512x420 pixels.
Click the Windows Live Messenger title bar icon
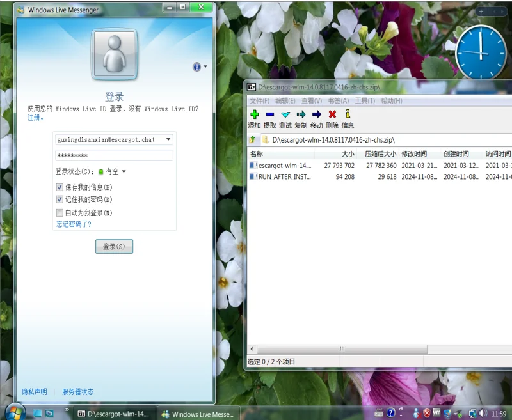[x=21, y=10]
